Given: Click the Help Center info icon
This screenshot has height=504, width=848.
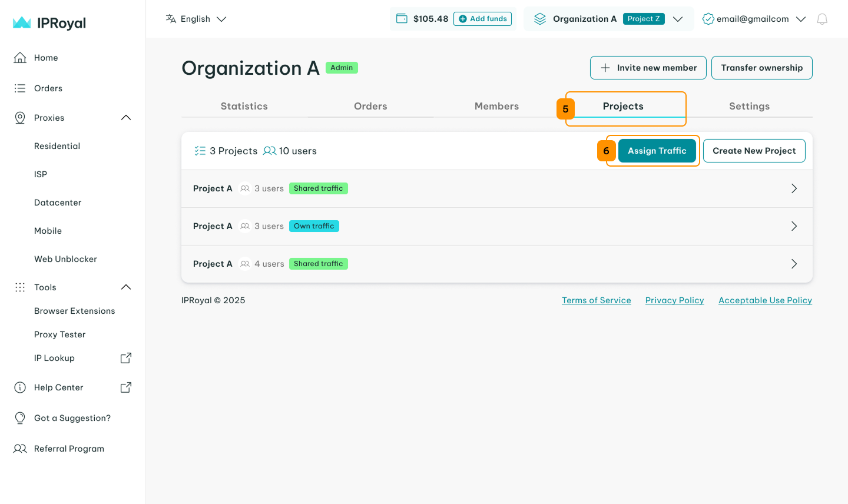Looking at the screenshot, I should tap(20, 387).
